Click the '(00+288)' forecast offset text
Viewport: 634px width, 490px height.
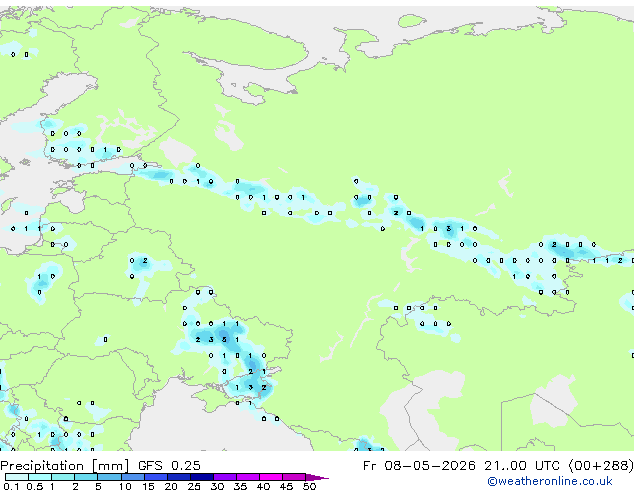(601, 466)
